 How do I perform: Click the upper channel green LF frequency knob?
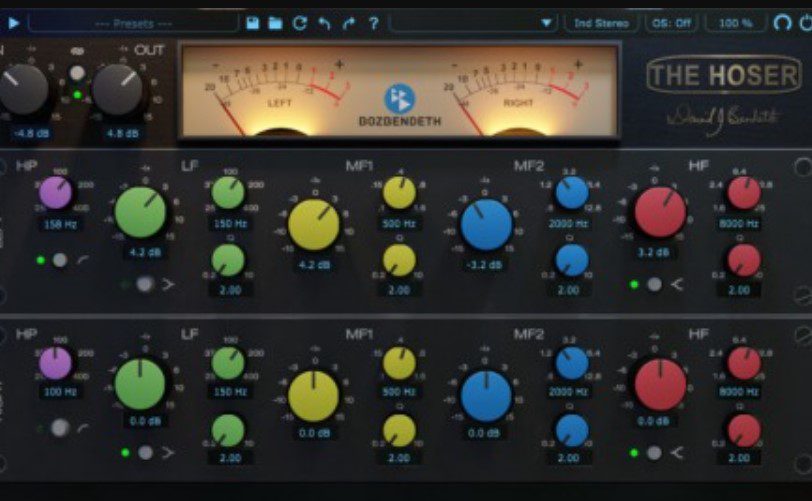coord(228,193)
